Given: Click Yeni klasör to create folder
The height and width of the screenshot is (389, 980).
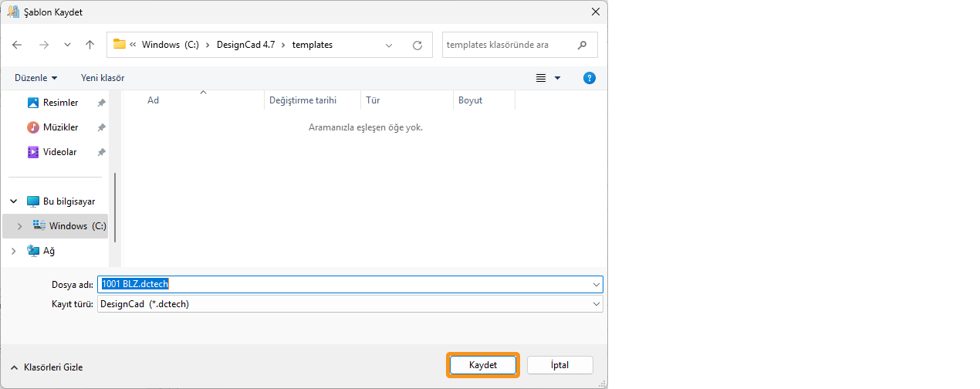Looking at the screenshot, I should tap(103, 78).
